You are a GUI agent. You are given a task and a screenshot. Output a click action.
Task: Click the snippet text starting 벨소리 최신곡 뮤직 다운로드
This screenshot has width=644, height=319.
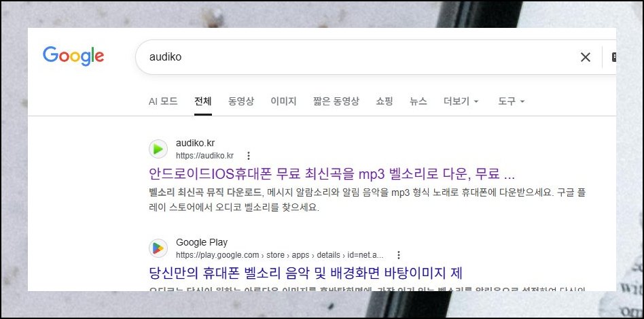pos(368,200)
